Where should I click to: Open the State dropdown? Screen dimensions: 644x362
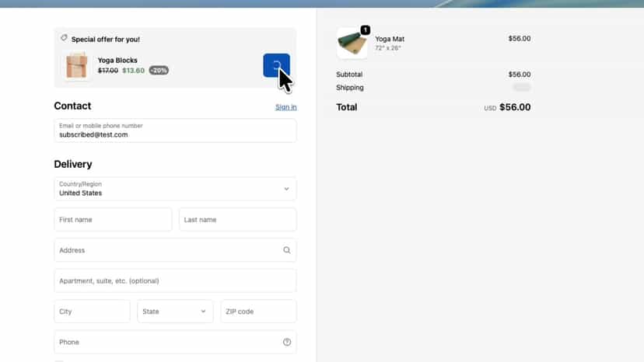(175, 311)
